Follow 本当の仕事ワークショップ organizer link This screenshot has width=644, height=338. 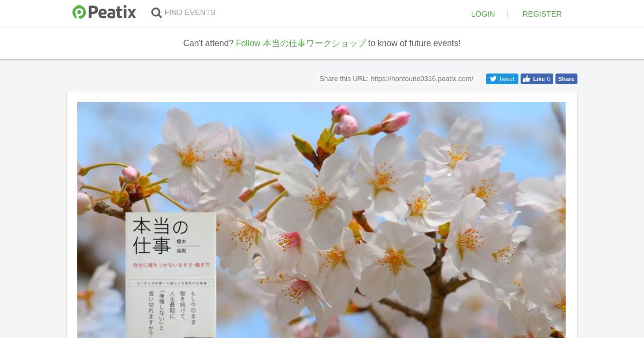point(301,43)
